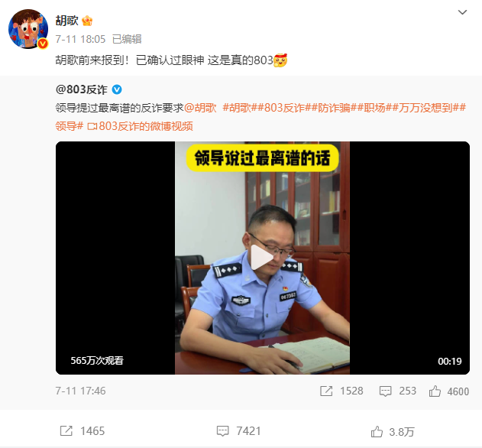Image resolution: width=482 pixels, height=448 pixels.
Task: Repost the original post with 1528 shares
Action: pyautogui.click(x=341, y=391)
